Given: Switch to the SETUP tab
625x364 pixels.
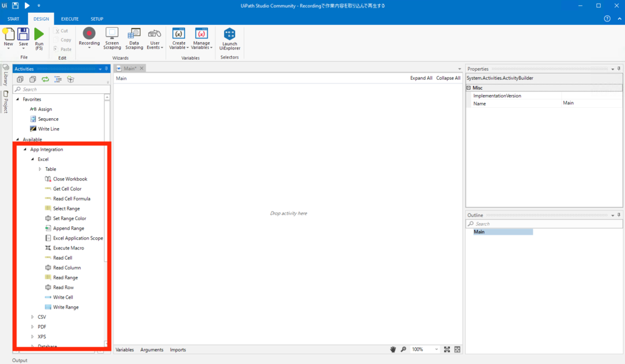Looking at the screenshot, I should pyautogui.click(x=97, y=19).
